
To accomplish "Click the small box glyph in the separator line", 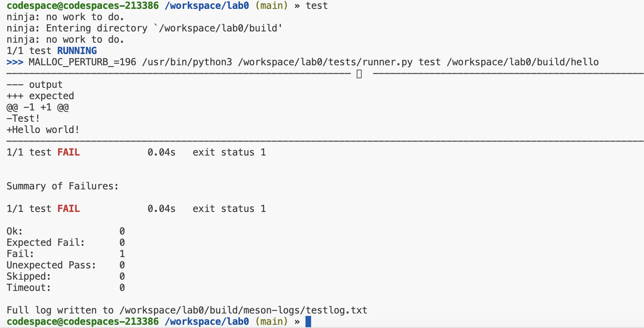I will 359,74.
